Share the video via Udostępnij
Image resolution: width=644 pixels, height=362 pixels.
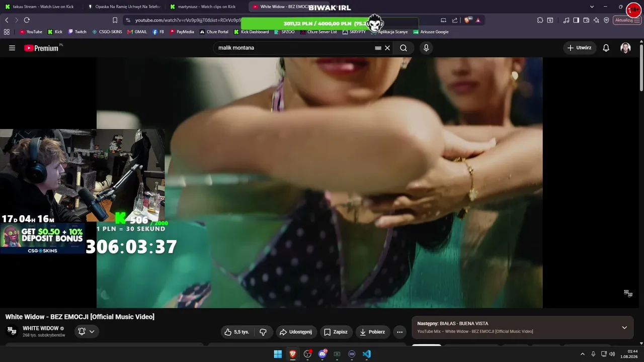[296, 332]
